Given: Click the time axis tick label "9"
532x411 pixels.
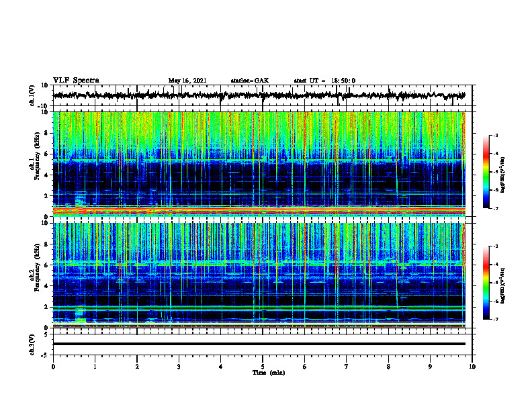Looking at the screenshot, I should 430,367.
